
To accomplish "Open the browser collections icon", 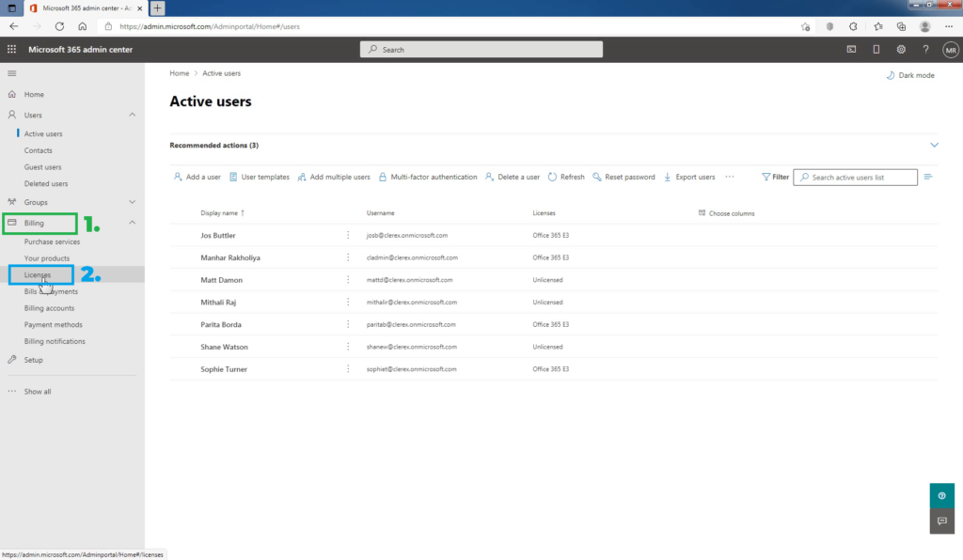I will click(x=901, y=26).
